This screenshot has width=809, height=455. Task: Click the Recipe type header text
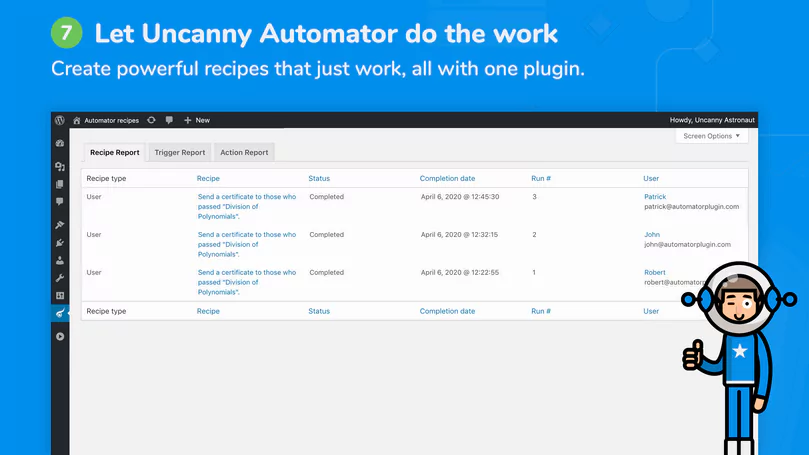pos(106,178)
